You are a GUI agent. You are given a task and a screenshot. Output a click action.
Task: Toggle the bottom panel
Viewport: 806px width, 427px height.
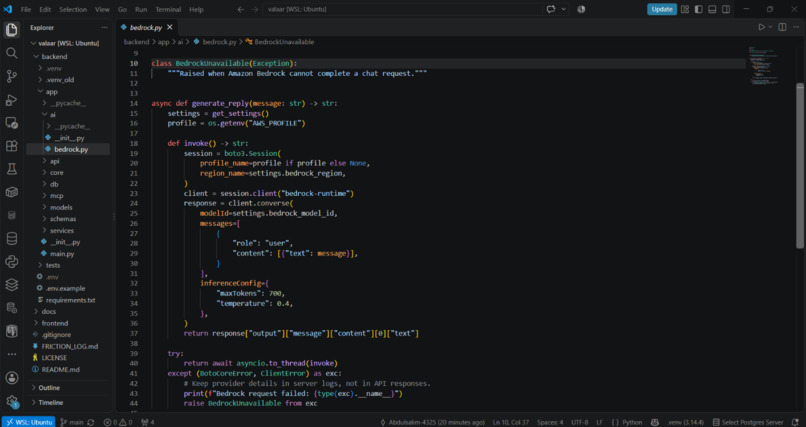(712, 9)
